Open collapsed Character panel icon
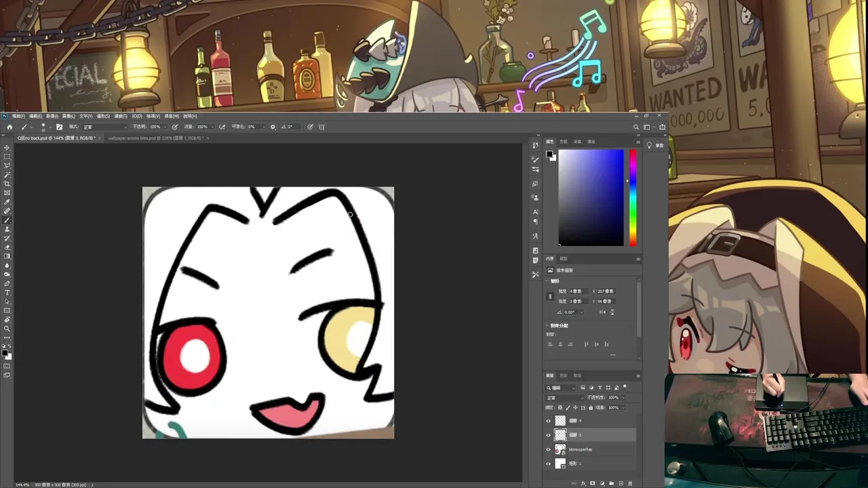Image resolution: width=868 pixels, height=488 pixels. coord(535,211)
